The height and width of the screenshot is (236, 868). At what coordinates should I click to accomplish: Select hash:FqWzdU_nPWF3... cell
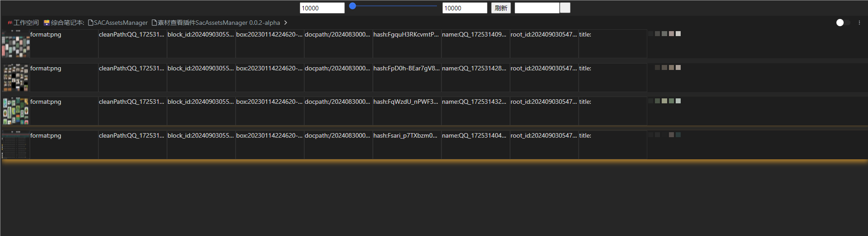(x=407, y=111)
